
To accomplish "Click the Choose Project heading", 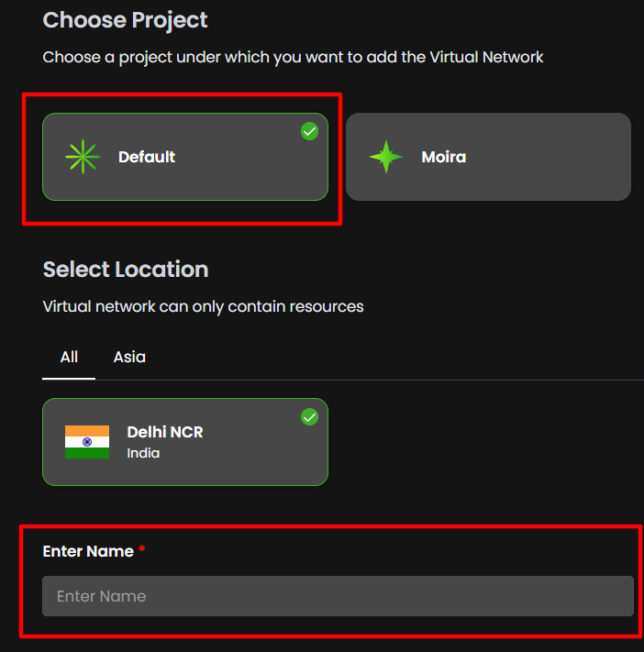I will pyautogui.click(x=126, y=20).
